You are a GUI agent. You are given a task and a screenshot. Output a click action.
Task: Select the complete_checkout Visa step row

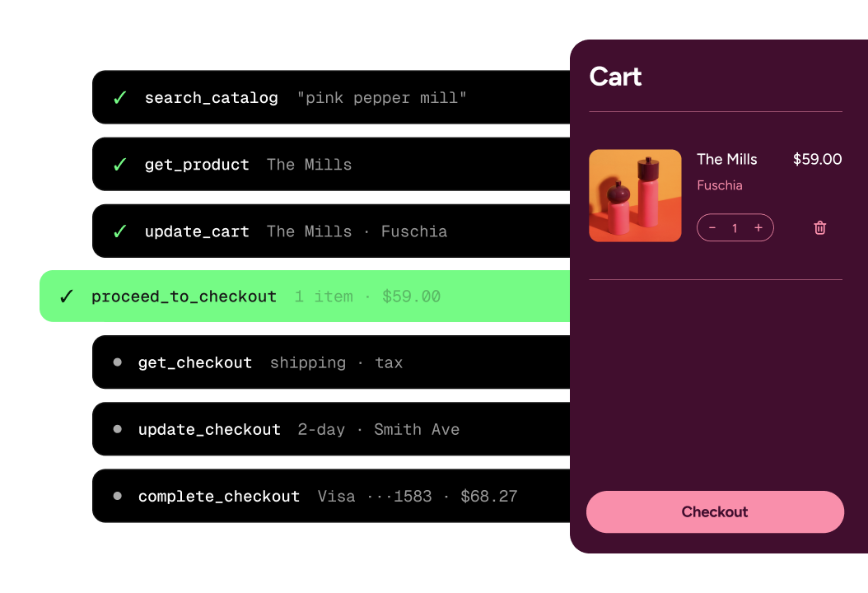click(x=331, y=496)
